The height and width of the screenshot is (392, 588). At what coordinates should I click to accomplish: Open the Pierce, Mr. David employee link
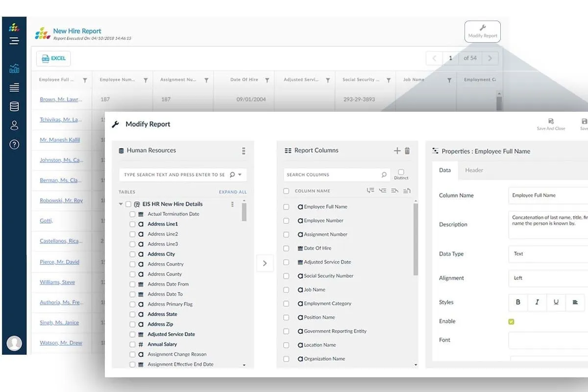(59, 262)
